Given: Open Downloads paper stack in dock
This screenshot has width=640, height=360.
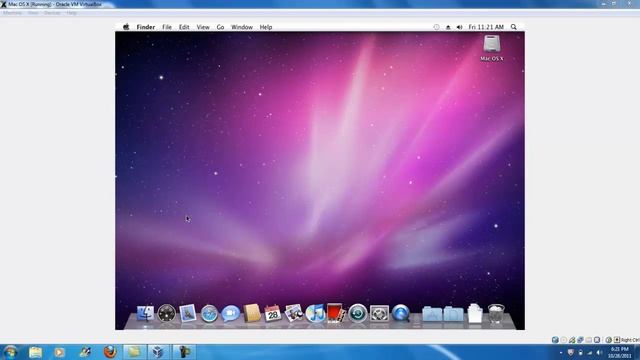Looking at the screenshot, I should [x=475, y=313].
